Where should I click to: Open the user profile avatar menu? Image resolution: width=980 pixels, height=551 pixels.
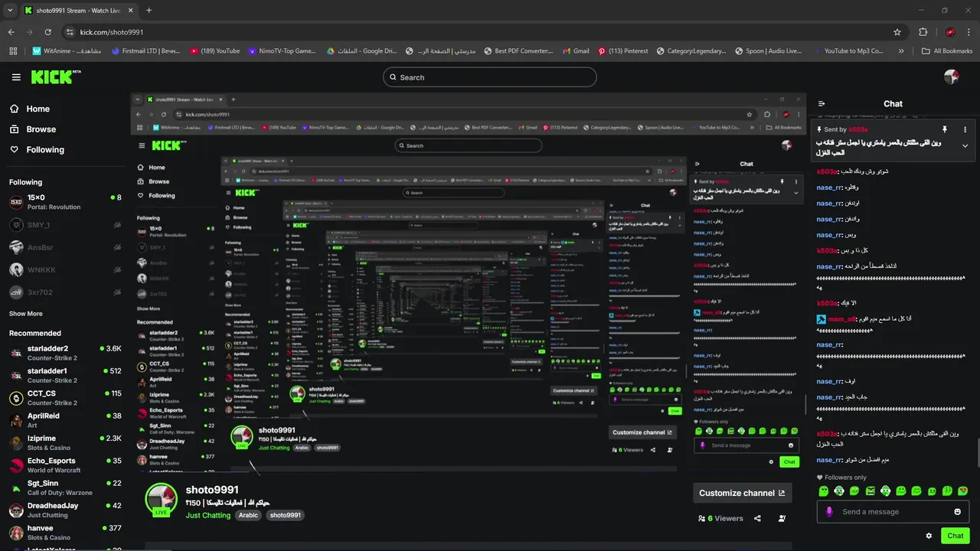click(952, 77)
